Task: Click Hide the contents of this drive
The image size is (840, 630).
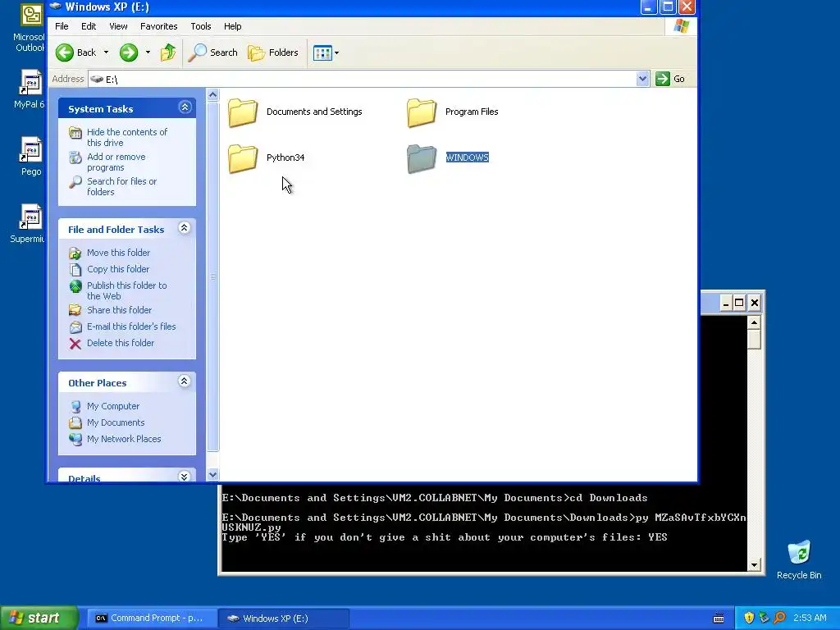Action: (127, 137)
